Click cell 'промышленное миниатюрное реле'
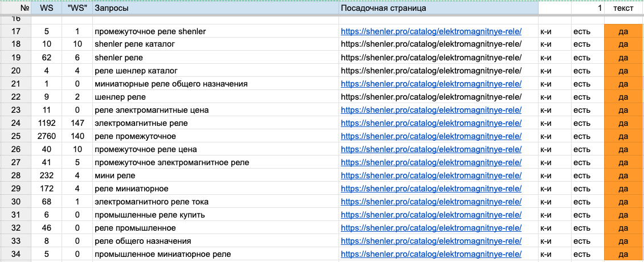644x262 pixels. 215,254
